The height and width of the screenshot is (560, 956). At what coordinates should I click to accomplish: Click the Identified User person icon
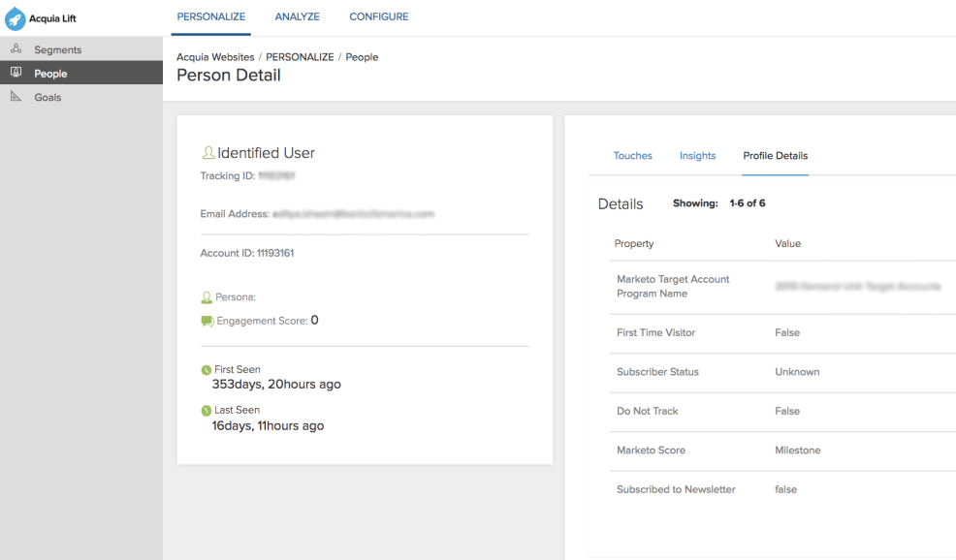coord(207,153)
